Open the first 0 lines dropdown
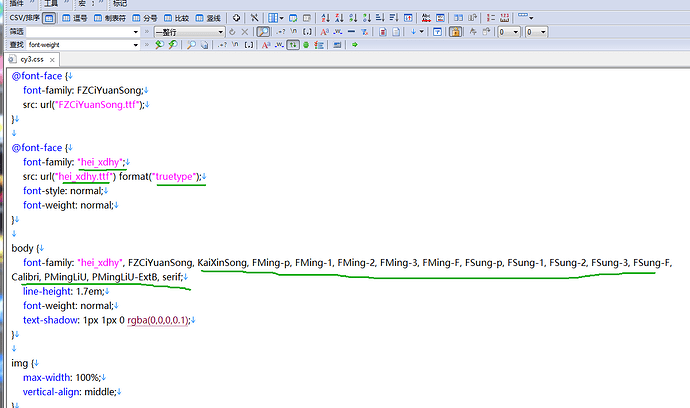Image resolution: width=690 pixels, height=408 pixels. 509,32
